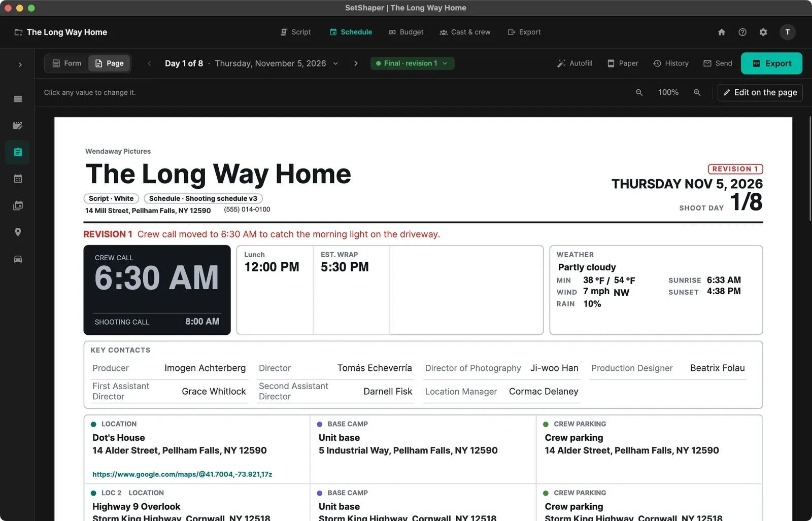812x521 pixels.
Task: Go to next shoot day arrow
Action: [x=356, y=63]
